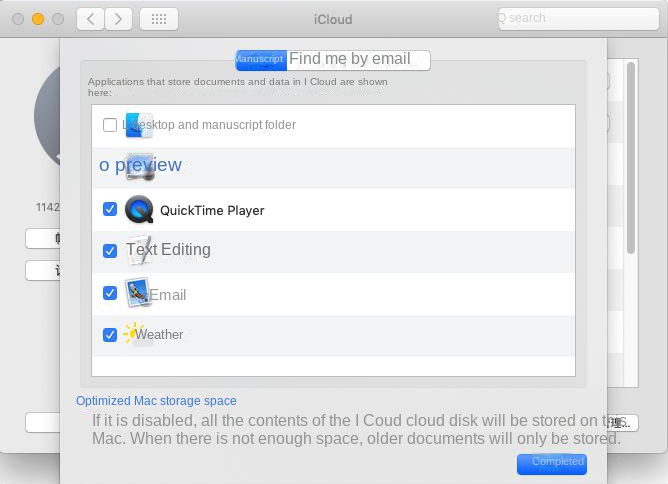Click the Desktop and manuscript folder label
668x484 pixels.
click(209, 125)
